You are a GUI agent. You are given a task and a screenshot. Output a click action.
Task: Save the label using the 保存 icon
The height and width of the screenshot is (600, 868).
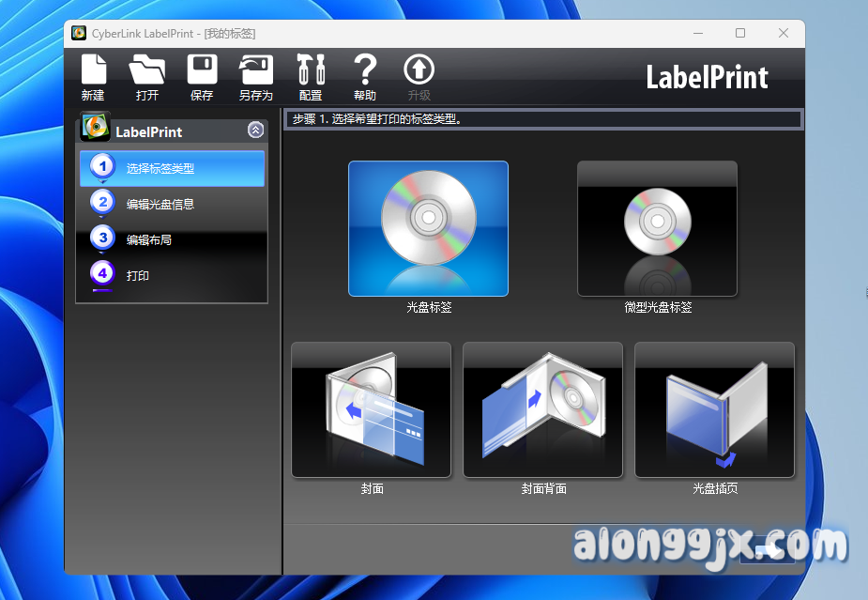[202, 71]
